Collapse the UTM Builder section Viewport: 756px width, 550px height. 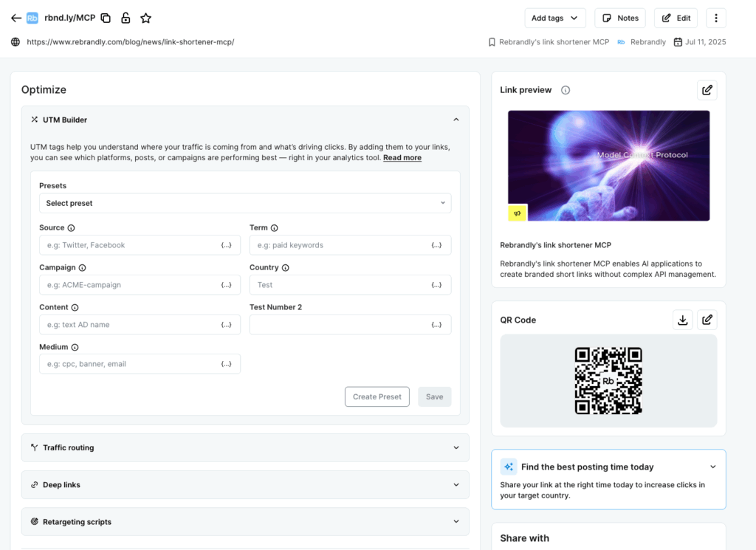point(456,120)
